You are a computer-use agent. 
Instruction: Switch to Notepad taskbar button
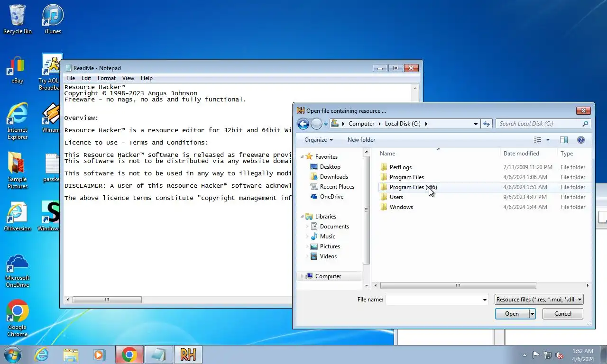point(158,355)
